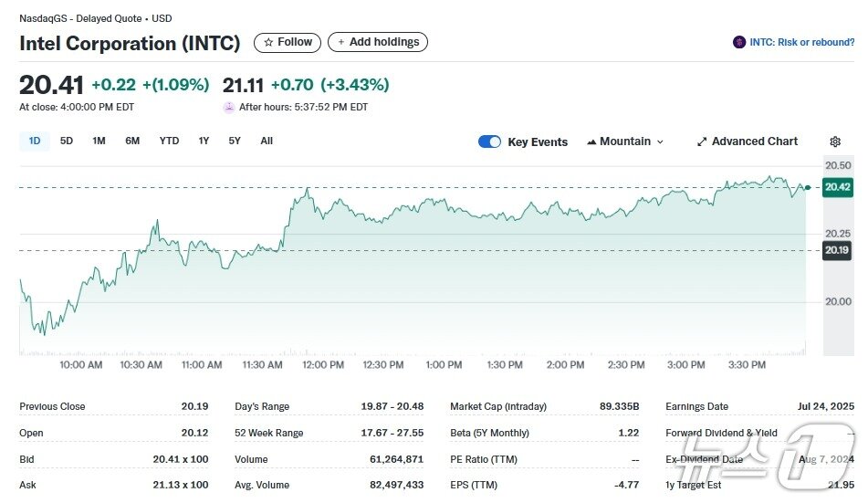
Task: Open the INTC: Risk or rebound? link
Action: click(x=801, y=42)
